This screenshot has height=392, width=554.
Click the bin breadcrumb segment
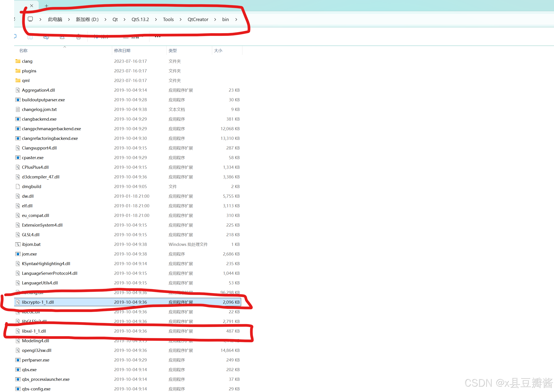[226, 19]
